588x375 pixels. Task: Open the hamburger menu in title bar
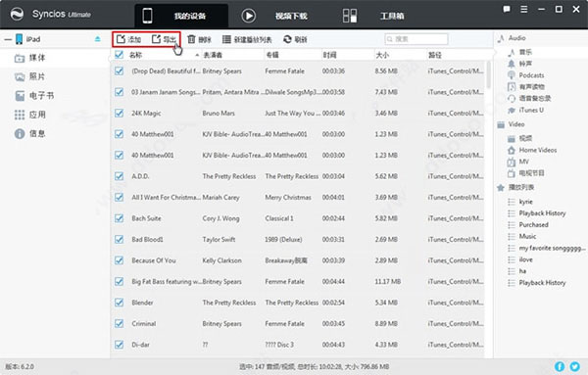(524, 9)
